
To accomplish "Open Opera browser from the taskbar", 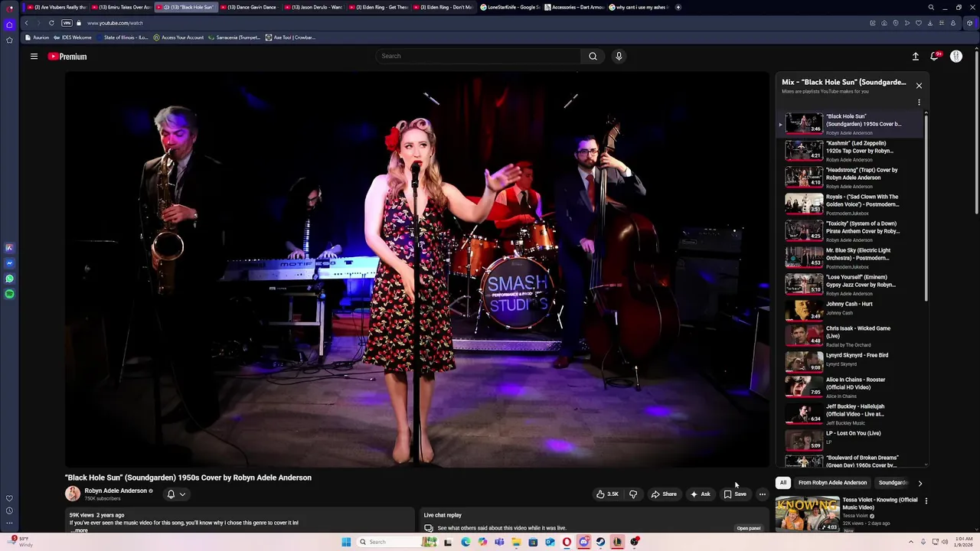I will [567, 542].
